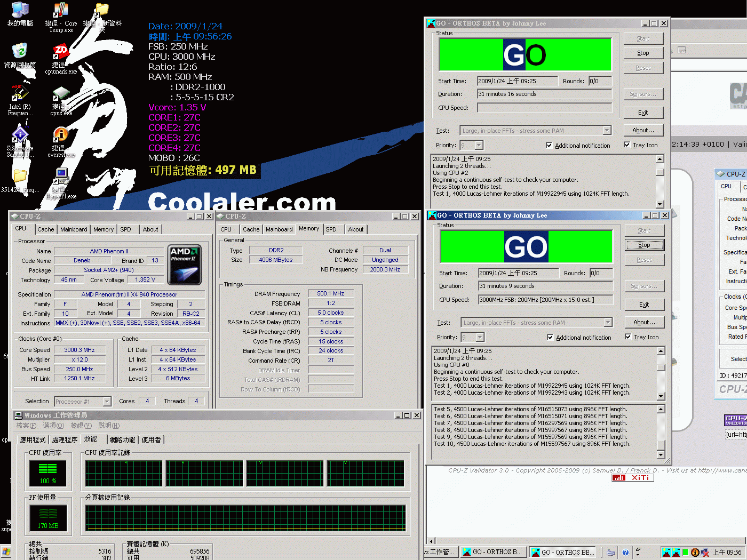
Task: Click the blue help question mark in taskbar
Action: click(x=625, y=552)
